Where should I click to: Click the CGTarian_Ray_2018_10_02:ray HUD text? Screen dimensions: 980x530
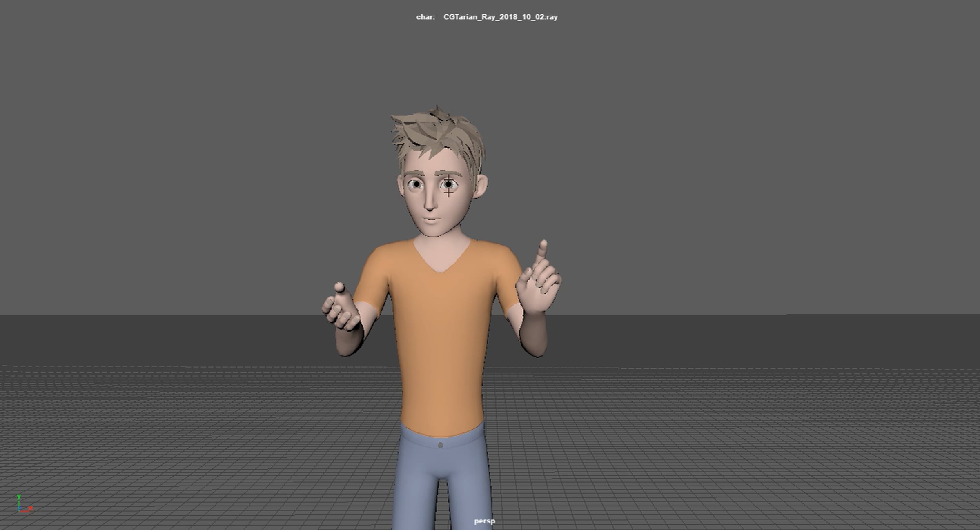click(500, 17)
